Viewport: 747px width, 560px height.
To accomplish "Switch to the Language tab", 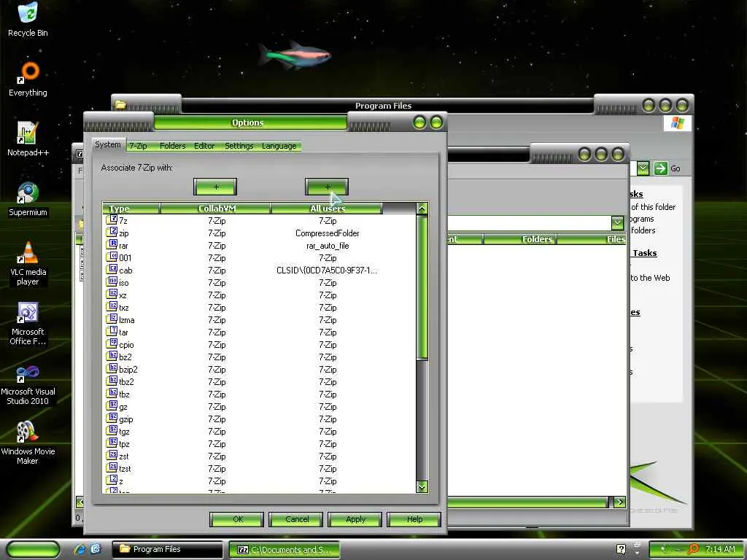I will click(x=279, y=146).
